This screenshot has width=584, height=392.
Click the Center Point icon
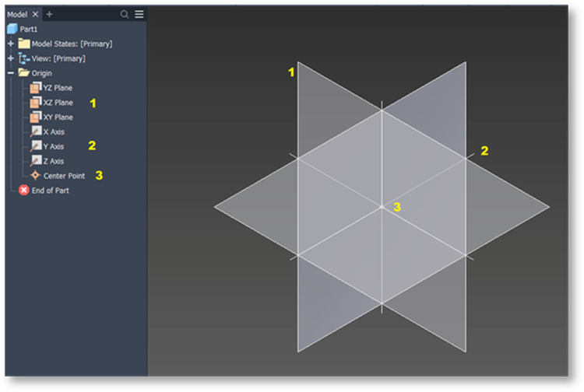[x=35, y=175]
